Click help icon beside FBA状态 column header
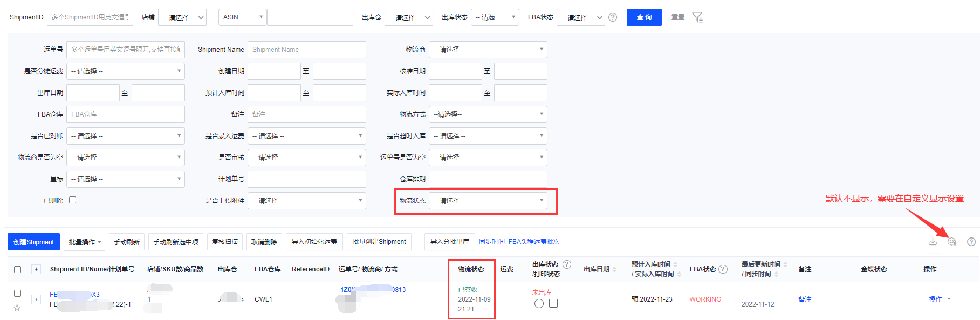 tap(723, 269)
